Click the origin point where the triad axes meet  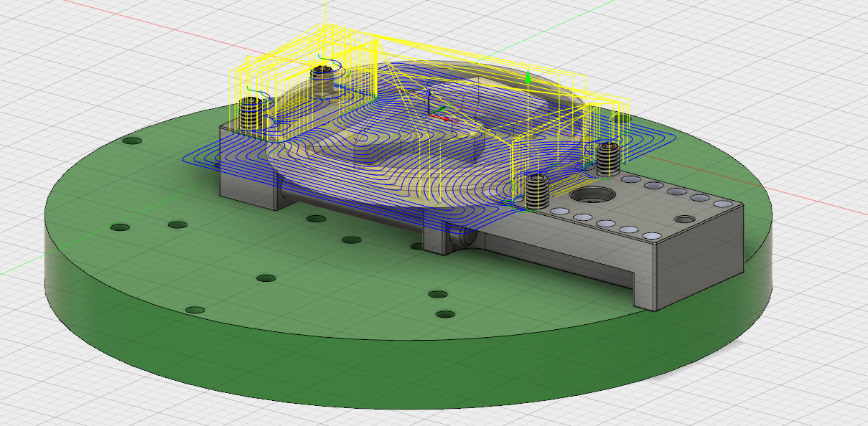point(429,115)
